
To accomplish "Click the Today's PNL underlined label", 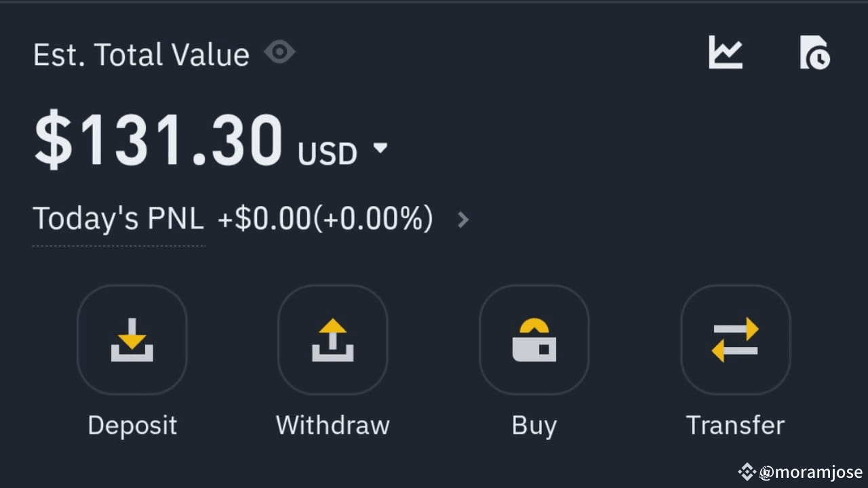I will [x=119, y=219].
